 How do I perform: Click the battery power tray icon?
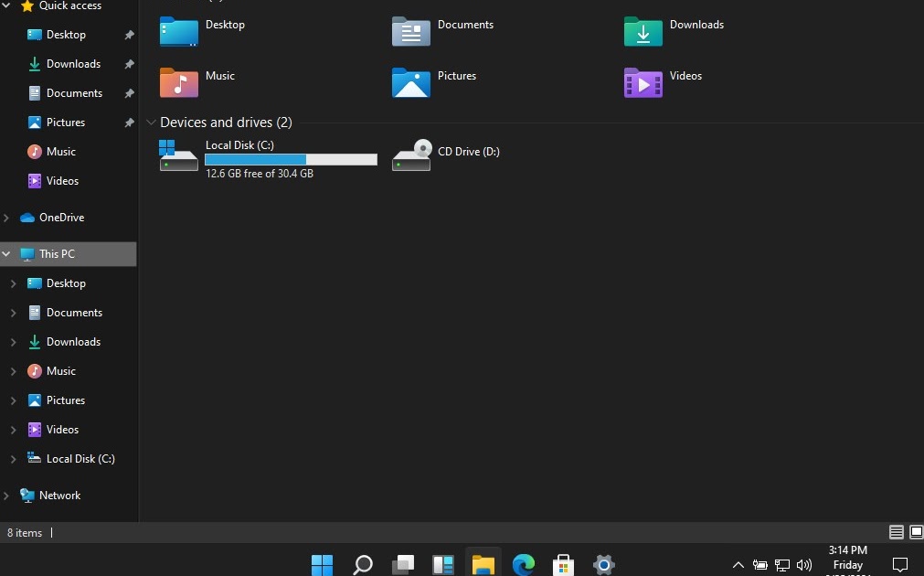(760, 565)
